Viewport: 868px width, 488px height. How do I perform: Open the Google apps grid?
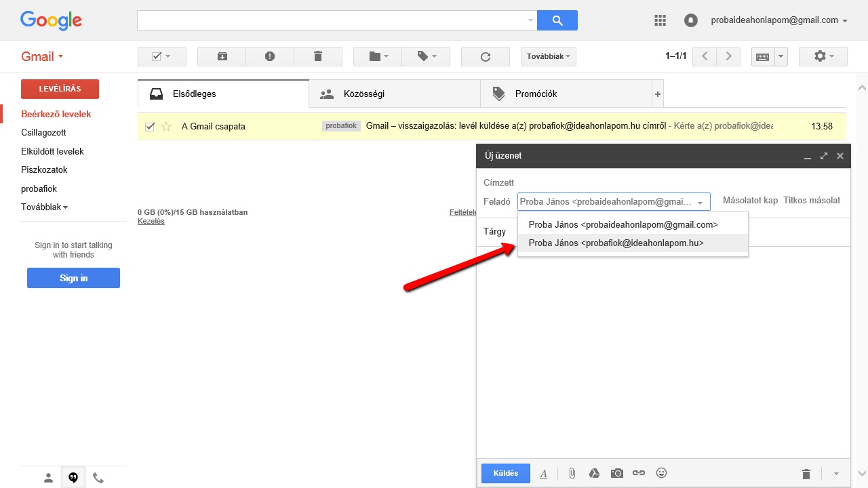coord(660,20)
